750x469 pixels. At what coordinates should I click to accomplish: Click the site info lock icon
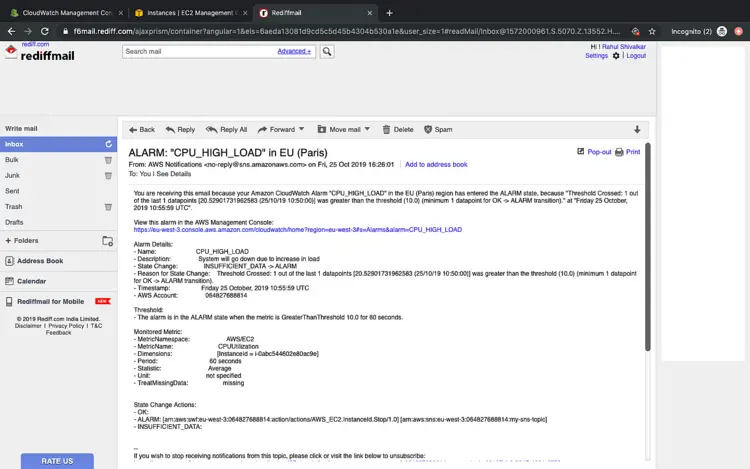point(66,32)
